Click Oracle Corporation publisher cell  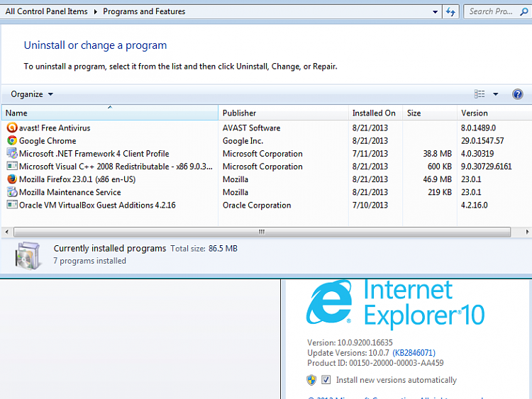(257, 205)
